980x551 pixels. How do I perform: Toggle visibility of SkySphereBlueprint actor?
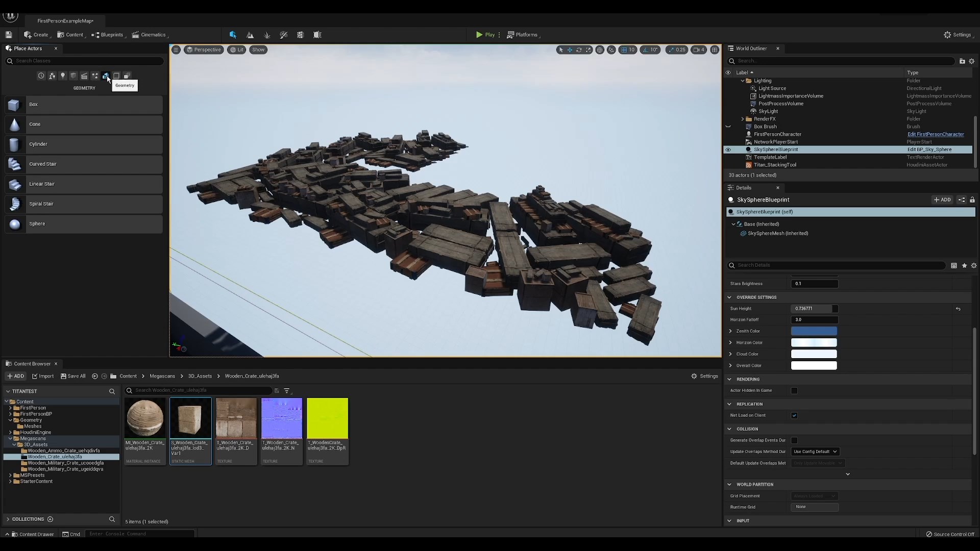coord(728,149)
